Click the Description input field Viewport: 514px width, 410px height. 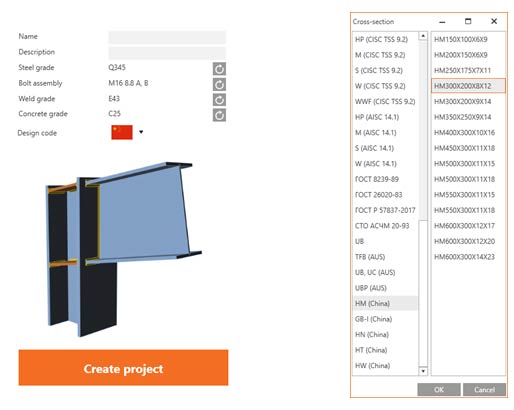point(167,53)
